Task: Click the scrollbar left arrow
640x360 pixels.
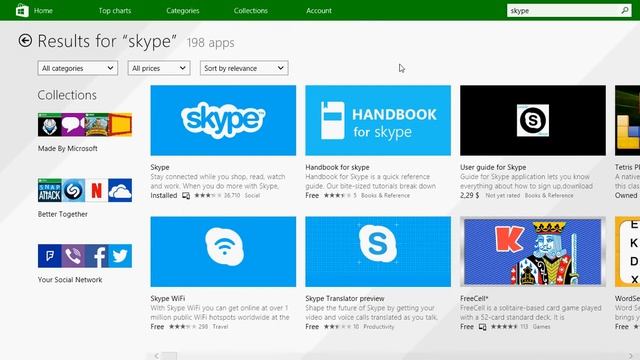Action: point(157,356)
